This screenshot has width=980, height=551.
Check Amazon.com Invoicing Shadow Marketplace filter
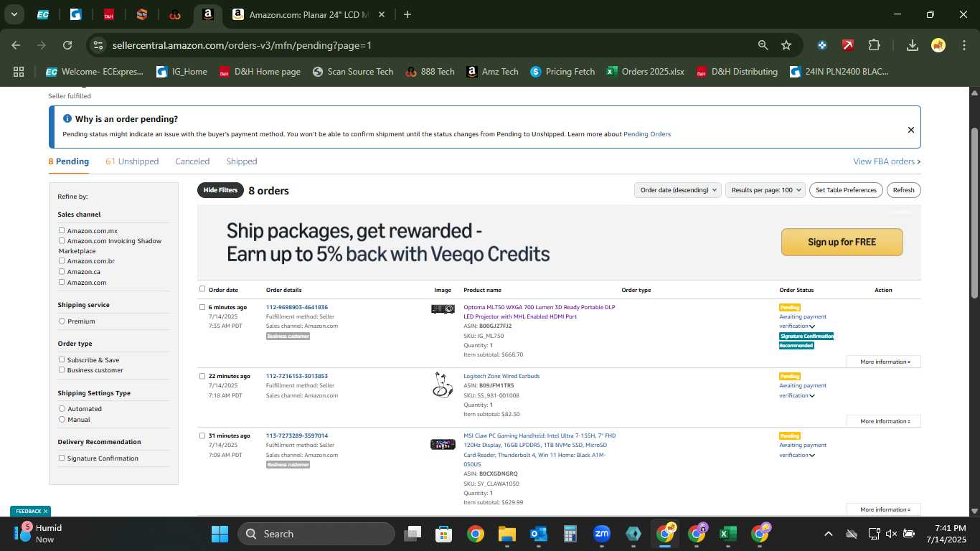pos(62,241)
